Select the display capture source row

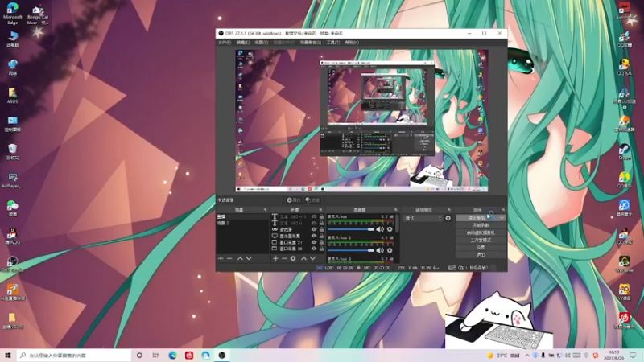pyautogui.click(x=298, y=236)
